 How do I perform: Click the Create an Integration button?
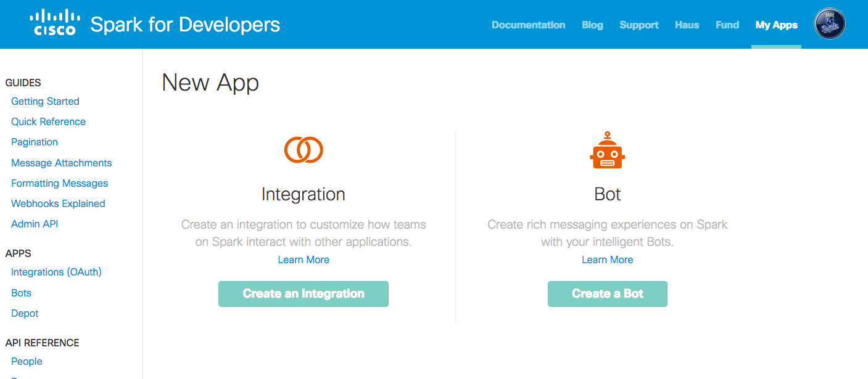coord(304,294)
